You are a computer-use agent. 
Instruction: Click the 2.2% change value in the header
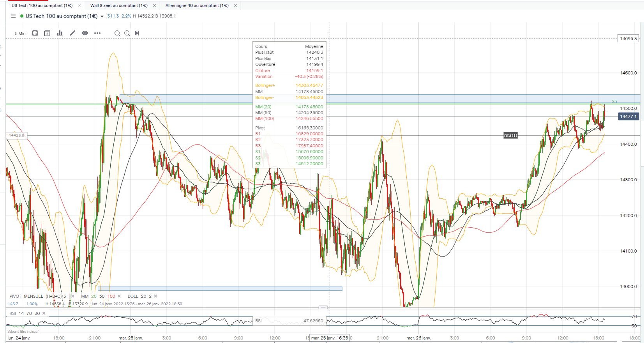click(126, 16)
